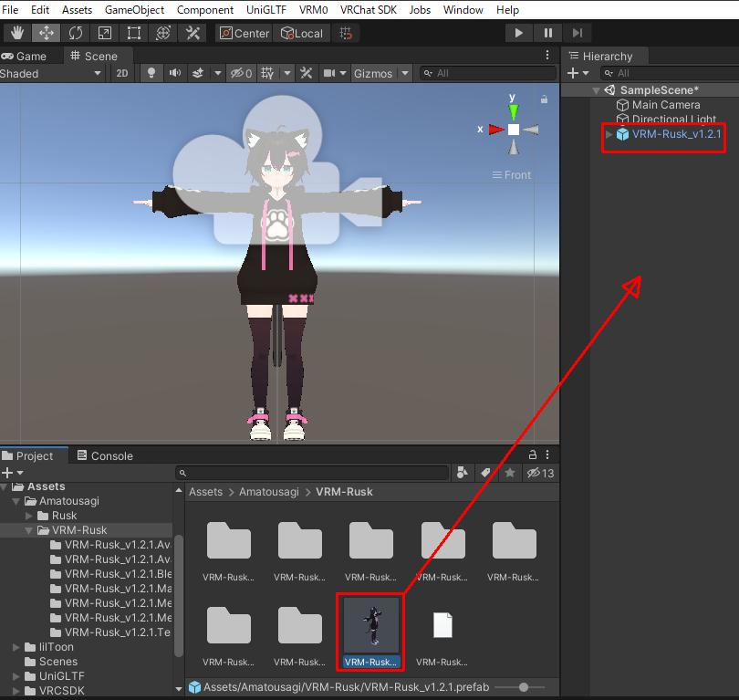The image size is (739, 700).
Task: Toggle 2D scene view mode
Action: click(121, 74)
